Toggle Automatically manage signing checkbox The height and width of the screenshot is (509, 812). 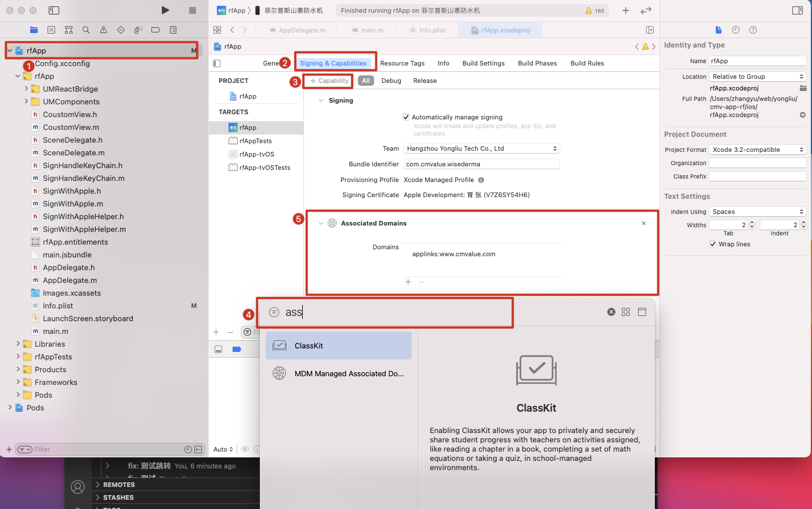pos(406,117)
